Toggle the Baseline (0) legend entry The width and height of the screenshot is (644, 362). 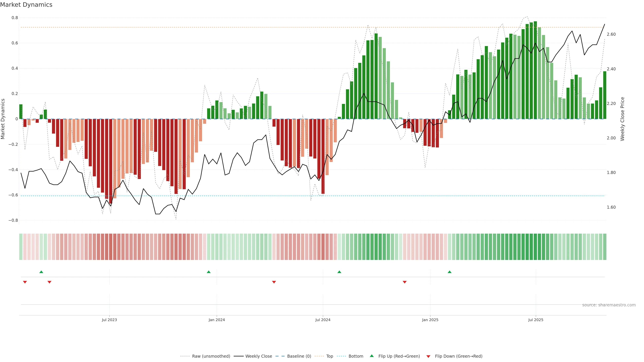pyautogui.click(x=299, y=356)
